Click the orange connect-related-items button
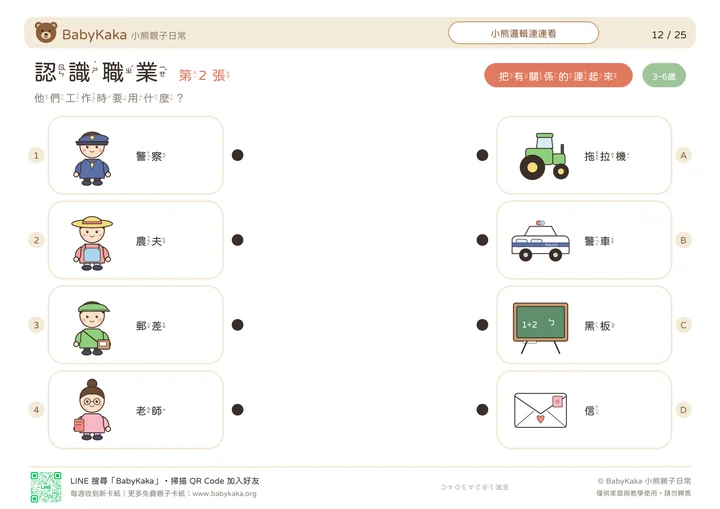The width and height of the screenshot is (720, 509). tap(558, 76)
